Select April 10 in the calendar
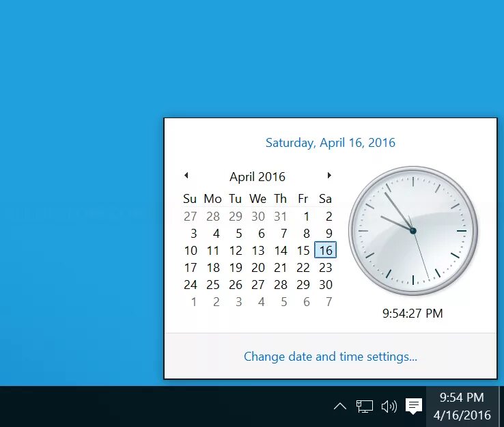Screen dimensions: 504x427 (x=191, y=251)
